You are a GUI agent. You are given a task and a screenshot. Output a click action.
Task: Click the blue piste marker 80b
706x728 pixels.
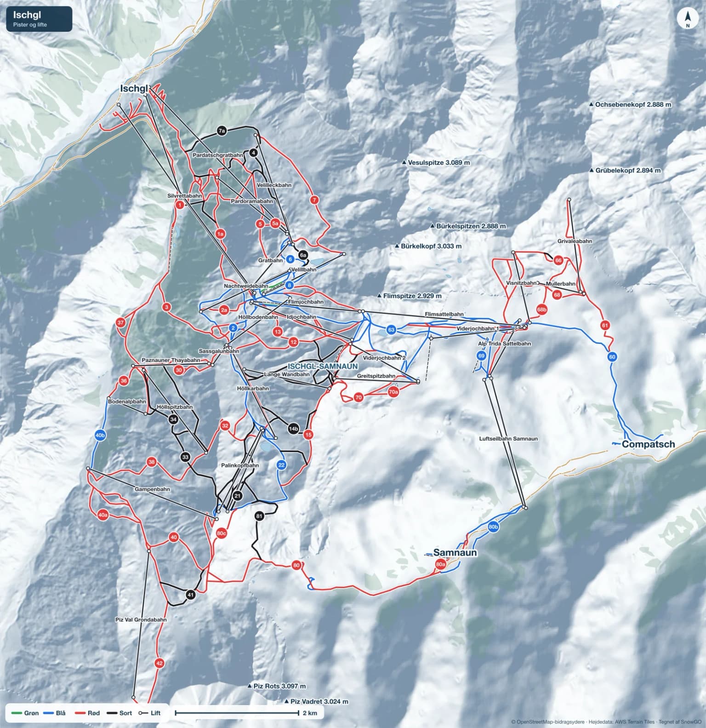click(493, 527)
